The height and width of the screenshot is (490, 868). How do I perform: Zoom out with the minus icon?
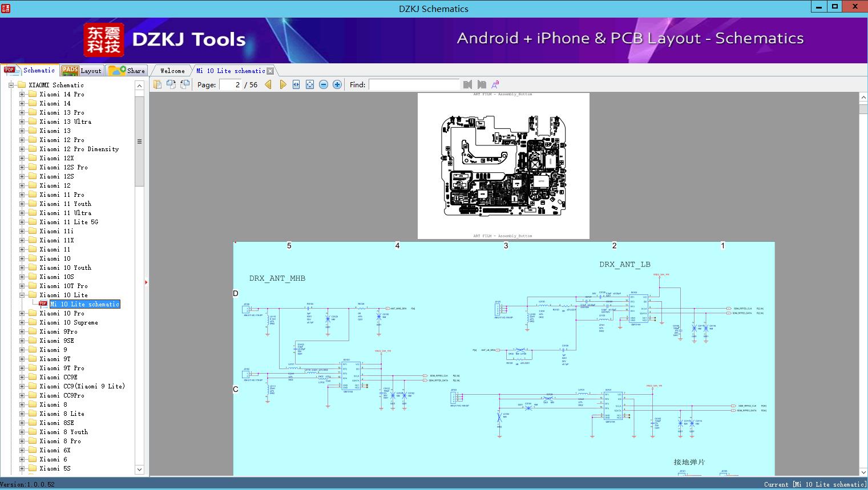point(324,84)
